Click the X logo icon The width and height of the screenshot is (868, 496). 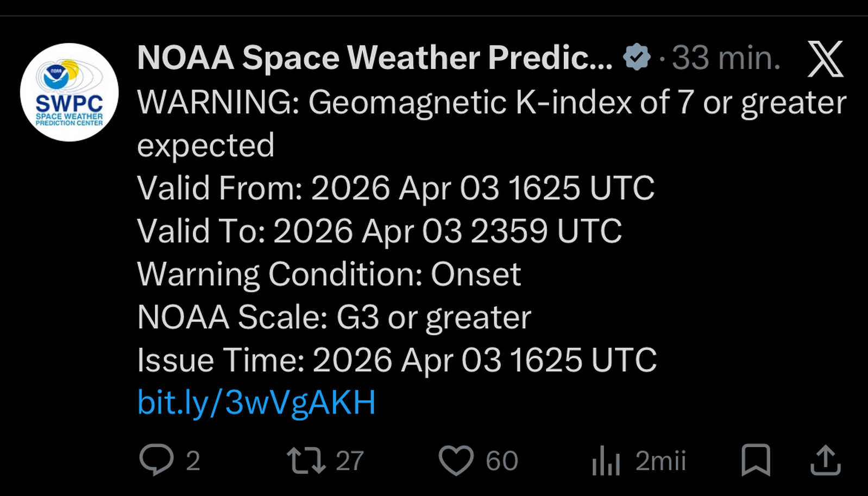825,59
